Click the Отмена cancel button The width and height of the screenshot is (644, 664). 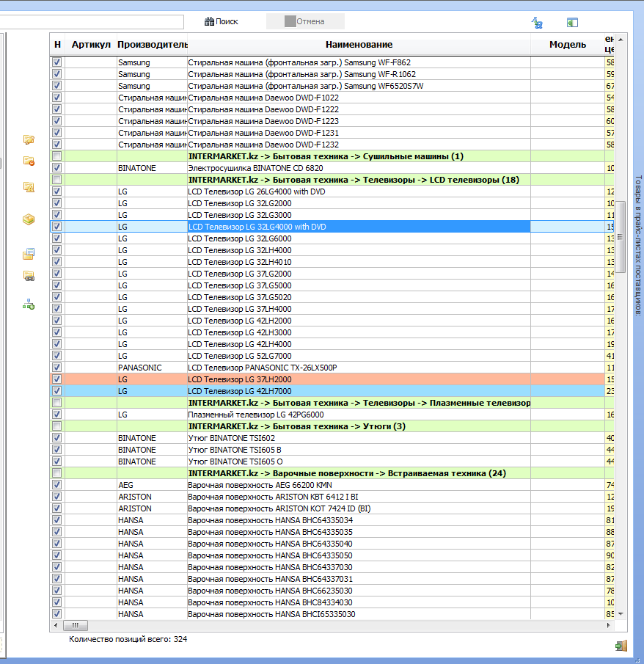click(305, 21)
